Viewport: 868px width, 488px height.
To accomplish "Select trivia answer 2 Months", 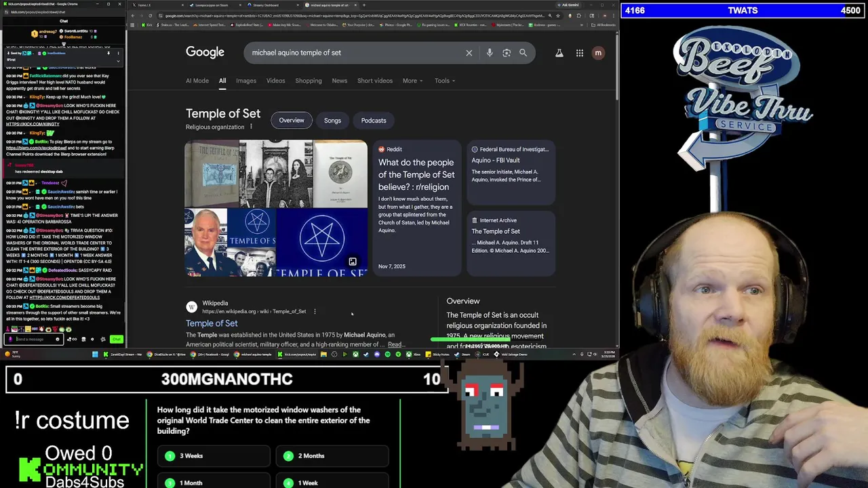I will pos(332,456).
